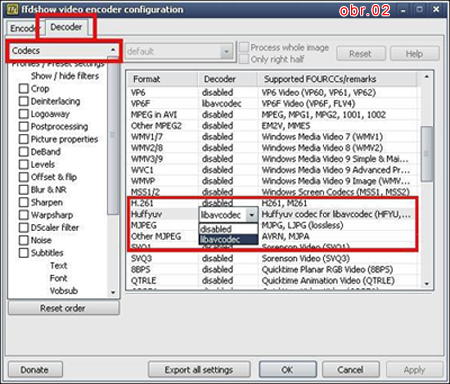Toggle the Logoaway checkbox
450x384 pixels.
tap(24, 114)
